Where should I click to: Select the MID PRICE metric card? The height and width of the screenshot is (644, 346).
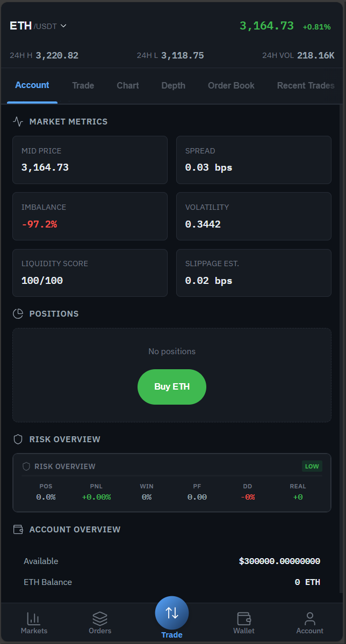[90, 160]
